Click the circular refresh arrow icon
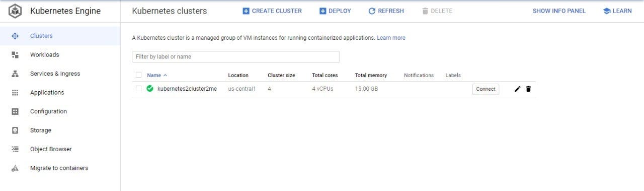644x191 pixels. pos(372,11)
